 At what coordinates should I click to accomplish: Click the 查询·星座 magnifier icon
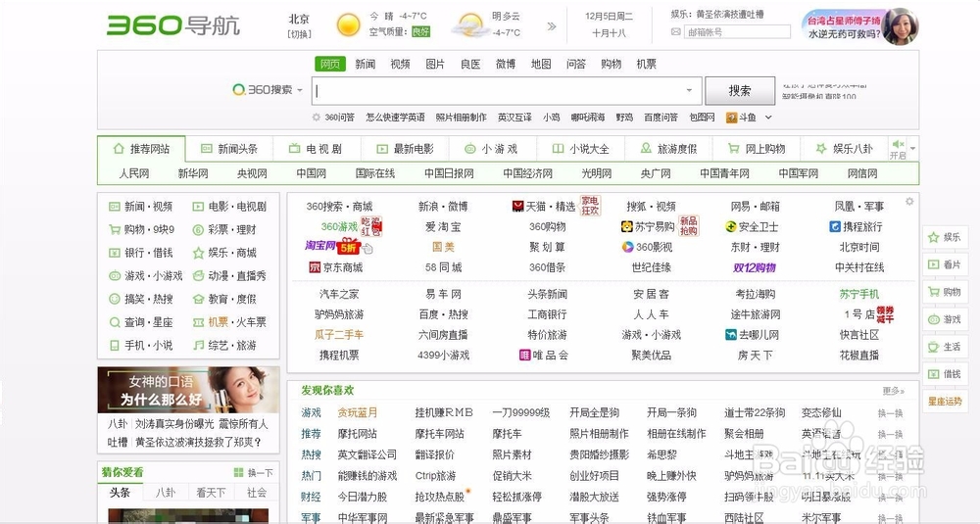click(115, 322)
